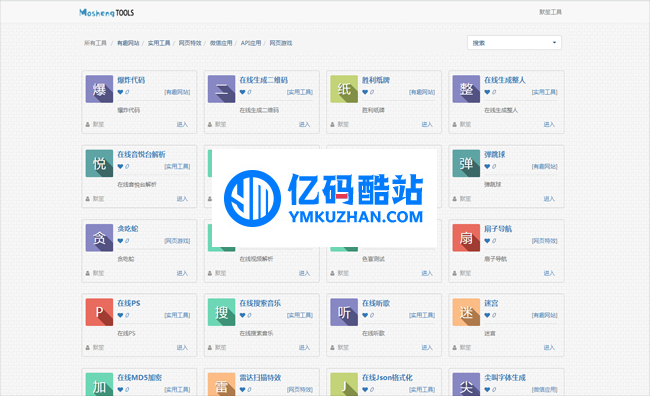Click 进入 on the 在线PS card
650x396 pixels.
tap(182, 347)
